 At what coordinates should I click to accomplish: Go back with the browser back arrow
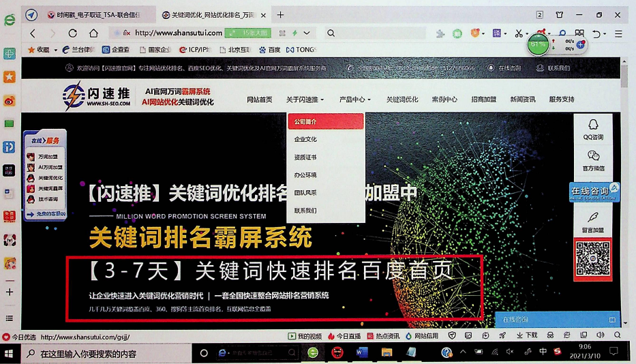click(33, 33)
